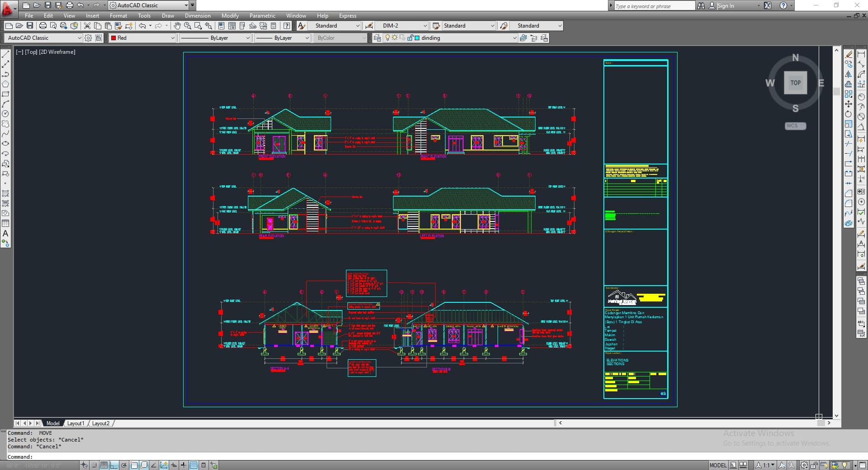Switch to the Layout1 tab

click(76, 423)
